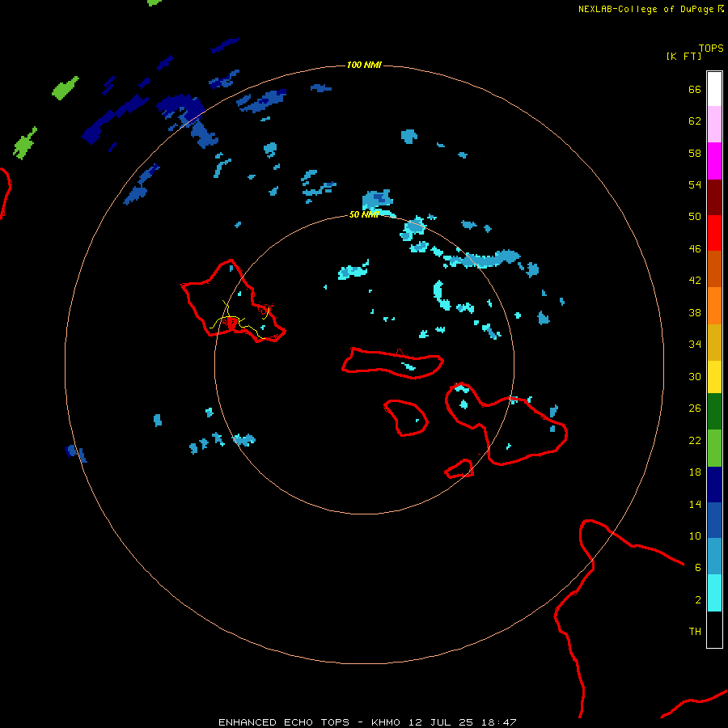Select the bright orange legend swatch
This screenshot has height=728, width=728.
tap(714, 306)
